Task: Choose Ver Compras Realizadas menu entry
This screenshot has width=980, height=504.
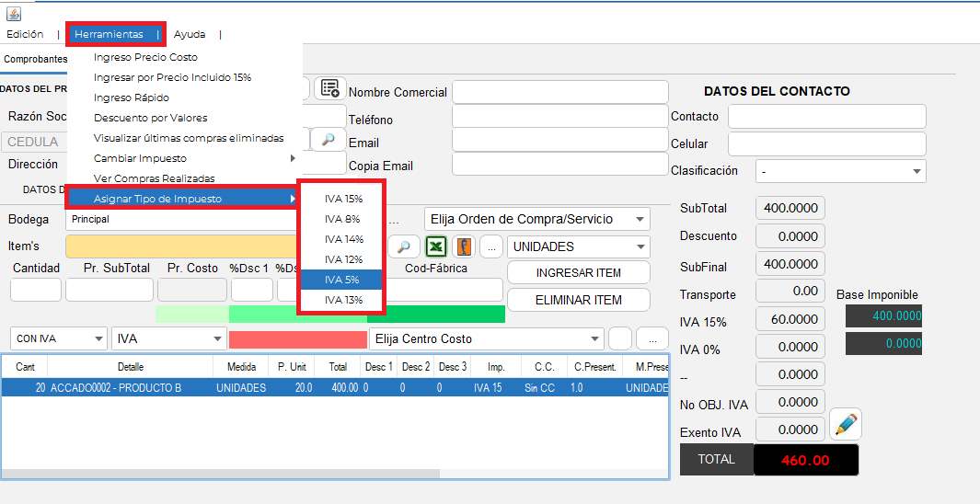Action: 154,178
